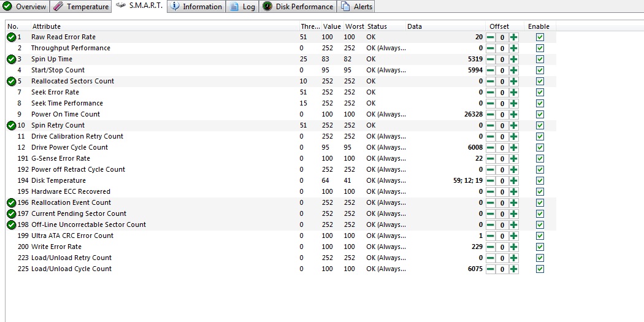644x322 pixels.
Task: Click green check icon beside Raw Read Error Rate
Action: (x=12, y=37)
